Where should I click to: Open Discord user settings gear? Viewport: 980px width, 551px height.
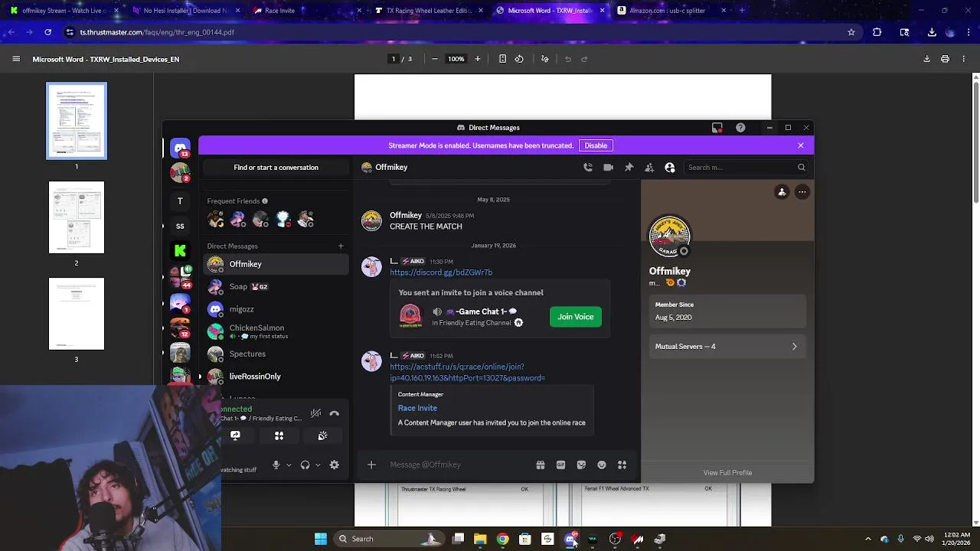coord(334,465)
